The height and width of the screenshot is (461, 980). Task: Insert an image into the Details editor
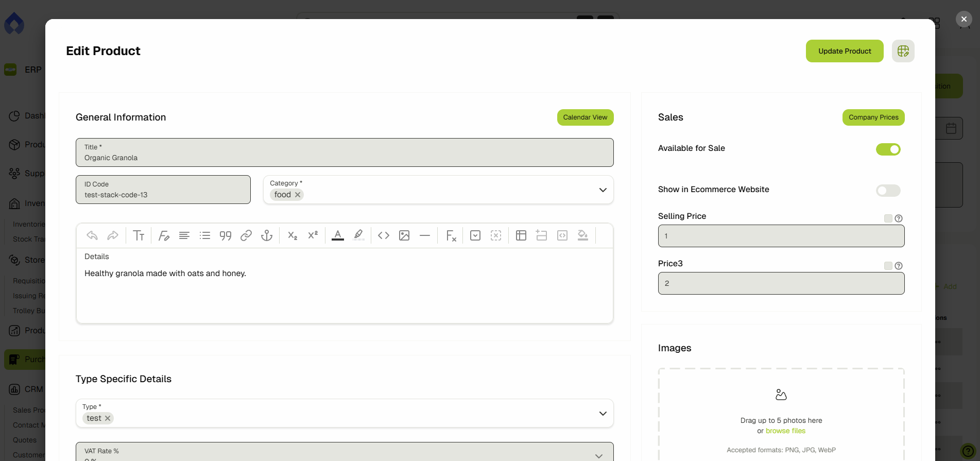click(x=404, y=235)
